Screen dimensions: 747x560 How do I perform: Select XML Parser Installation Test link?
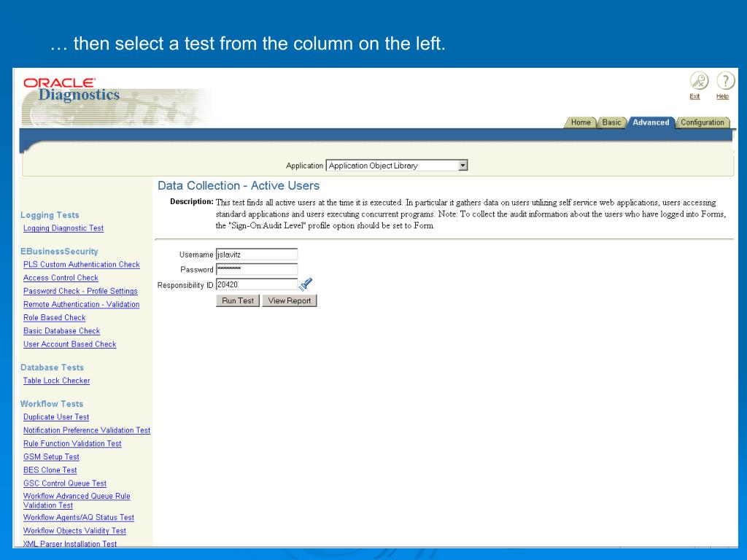coord(70,543)
